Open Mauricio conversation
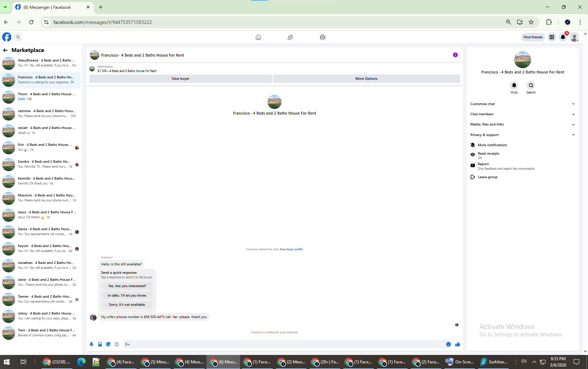The image size is (588, 369). [41, 198]
